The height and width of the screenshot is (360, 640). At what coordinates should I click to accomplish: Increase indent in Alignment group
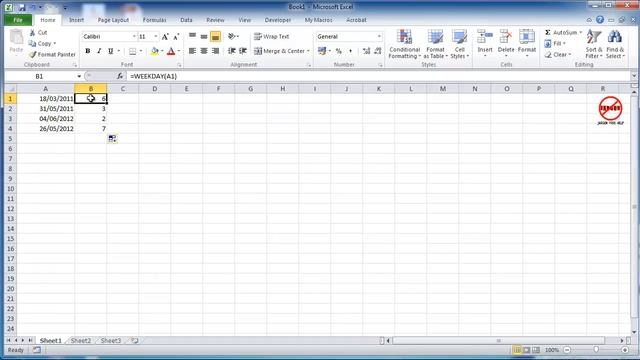tap(243, 51)
